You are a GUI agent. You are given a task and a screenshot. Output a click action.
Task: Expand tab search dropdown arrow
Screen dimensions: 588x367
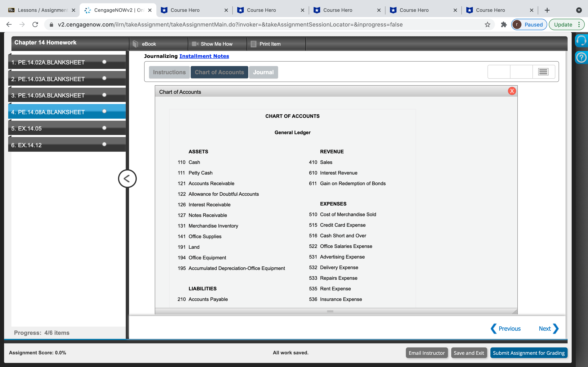pos(579,10)
